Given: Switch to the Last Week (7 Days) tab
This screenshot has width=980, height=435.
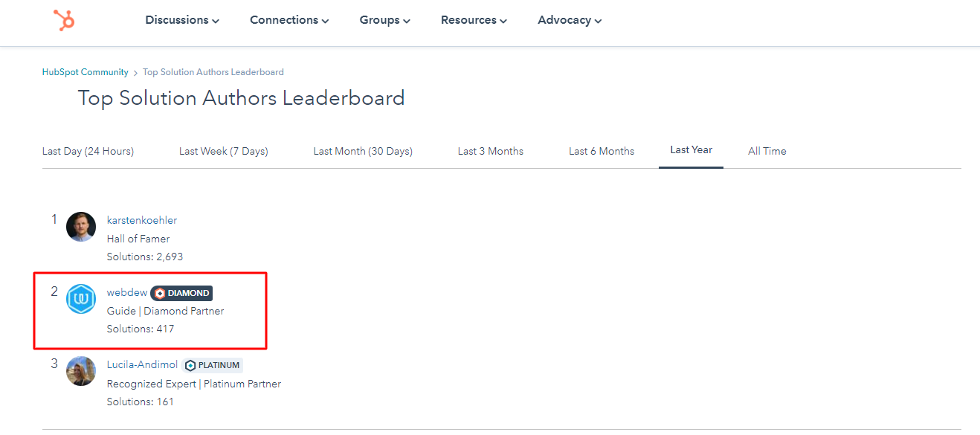Looking at the screenshot, I should (223, 151).
